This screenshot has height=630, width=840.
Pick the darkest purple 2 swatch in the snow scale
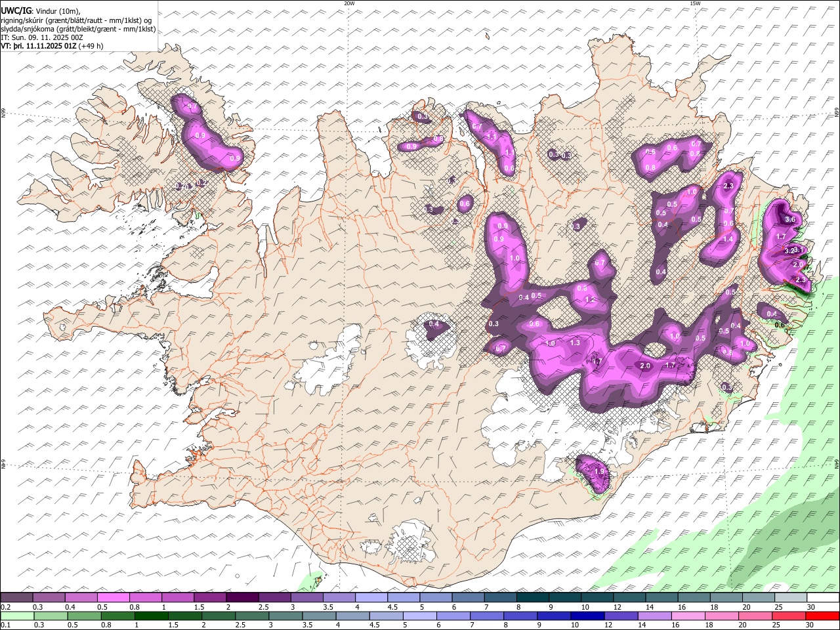(x=242, y=598)
